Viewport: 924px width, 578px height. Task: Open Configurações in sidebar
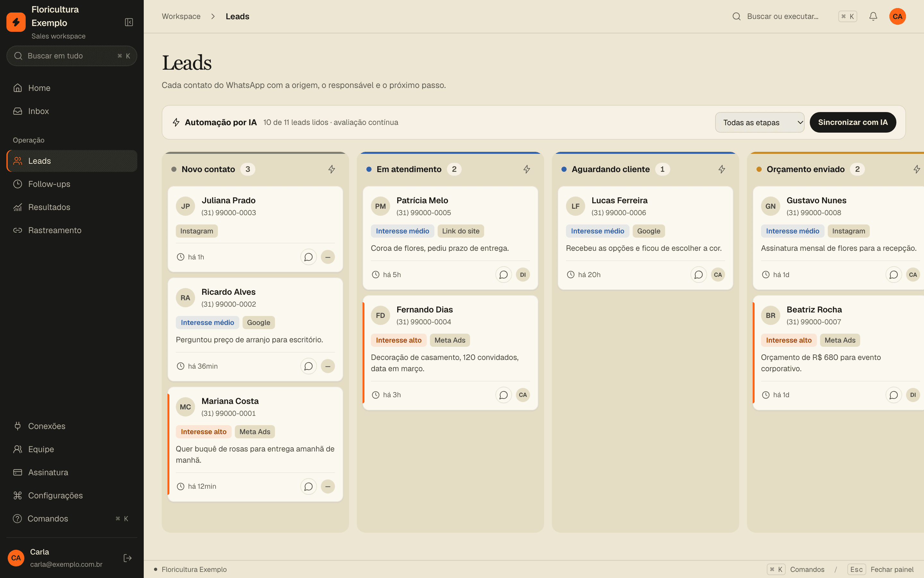[x=72, y=495]
